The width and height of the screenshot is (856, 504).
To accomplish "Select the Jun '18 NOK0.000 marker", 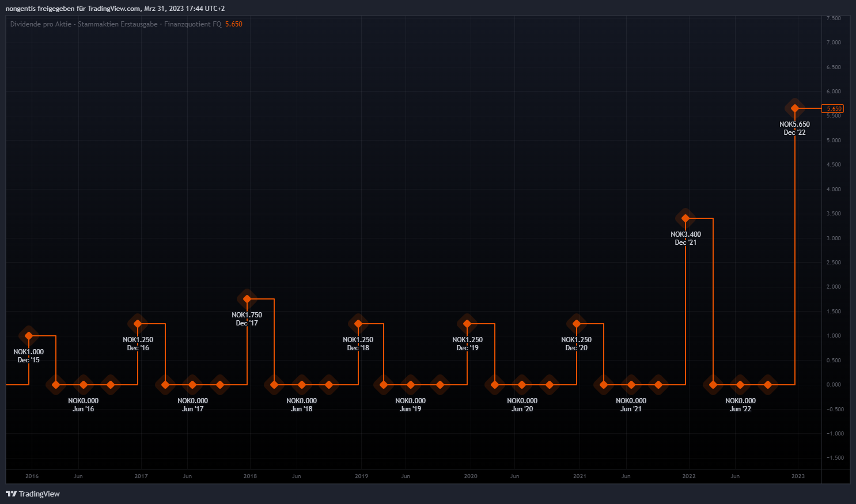I will 301,385.
